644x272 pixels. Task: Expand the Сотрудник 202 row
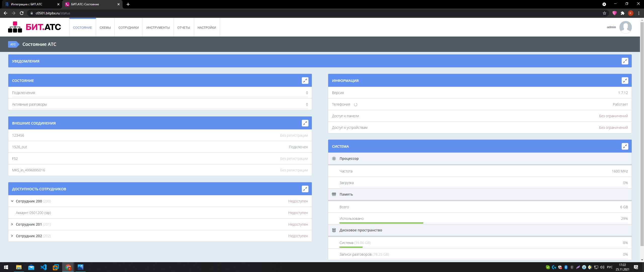tap(12, 236)
